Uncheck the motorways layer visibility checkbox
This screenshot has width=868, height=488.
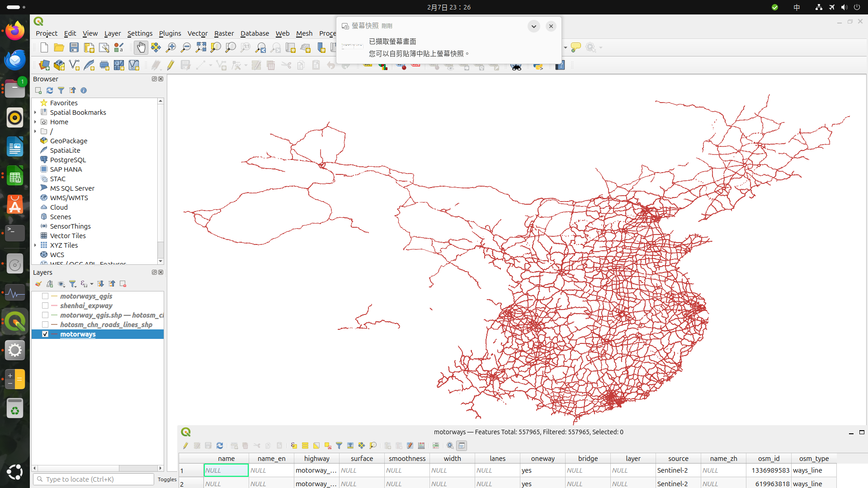[45, 334]
